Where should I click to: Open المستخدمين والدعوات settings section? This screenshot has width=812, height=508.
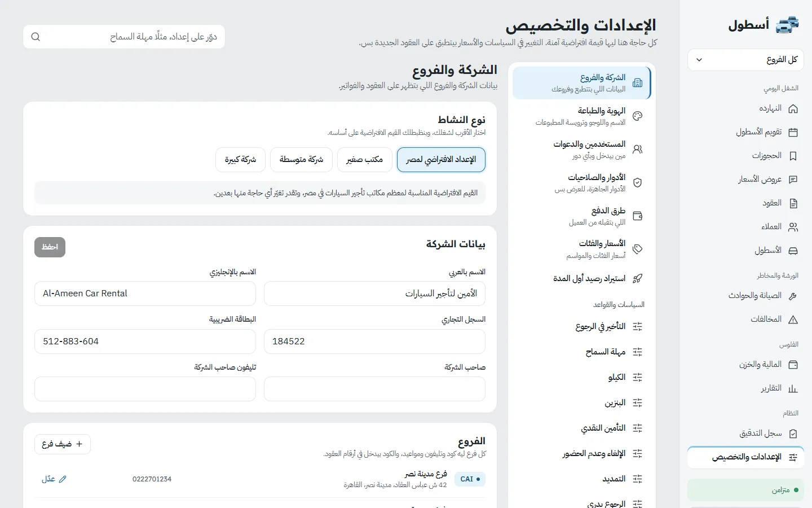(x=581, y=150)
